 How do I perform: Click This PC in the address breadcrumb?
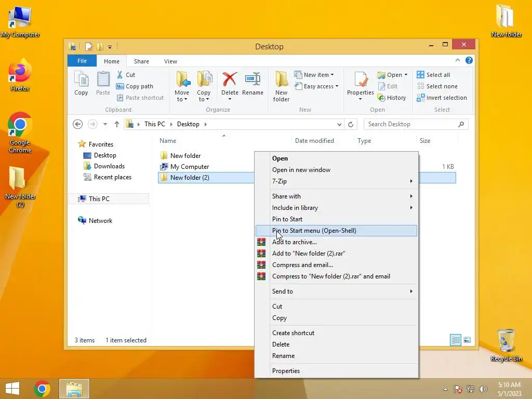tap(155, 124)
